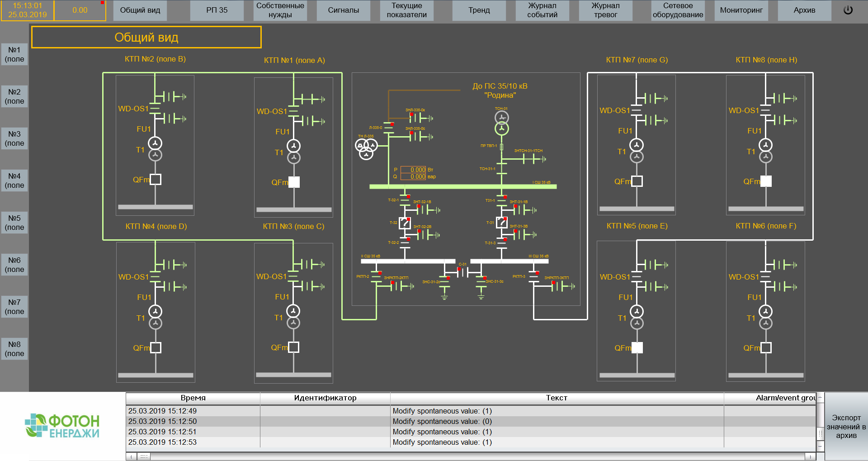Click QFm breaker in КТП №1 (поле А)
Screen dimensions: 868x461
(294, 182)
